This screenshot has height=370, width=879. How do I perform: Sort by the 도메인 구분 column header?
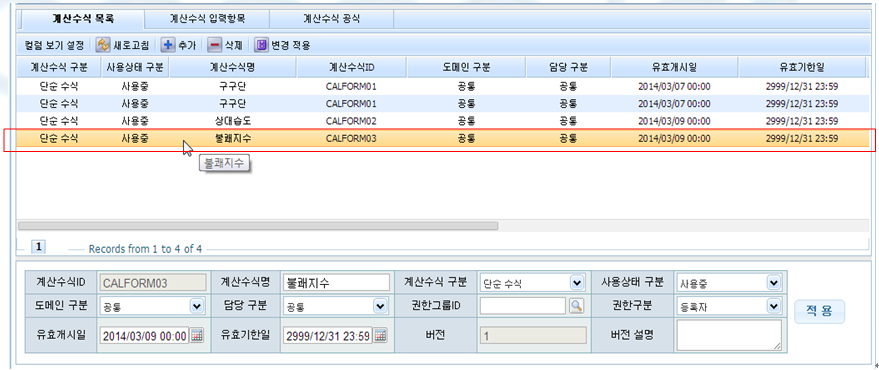(466, 68)
